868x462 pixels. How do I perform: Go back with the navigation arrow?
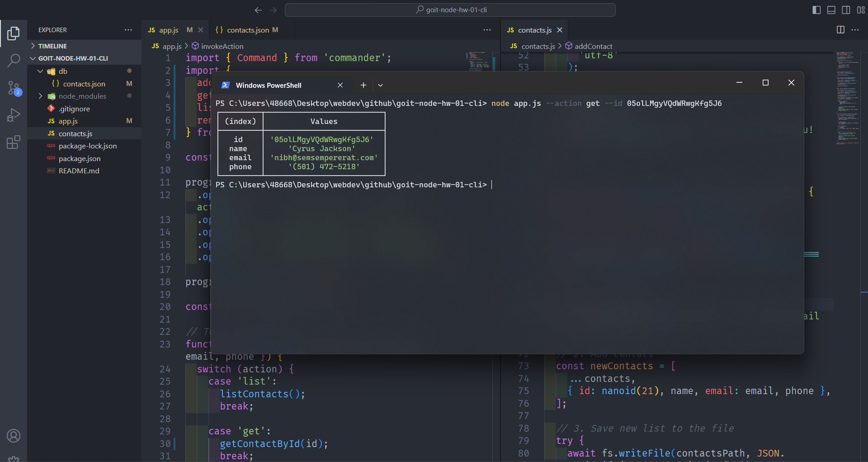[x=258, y=10]
